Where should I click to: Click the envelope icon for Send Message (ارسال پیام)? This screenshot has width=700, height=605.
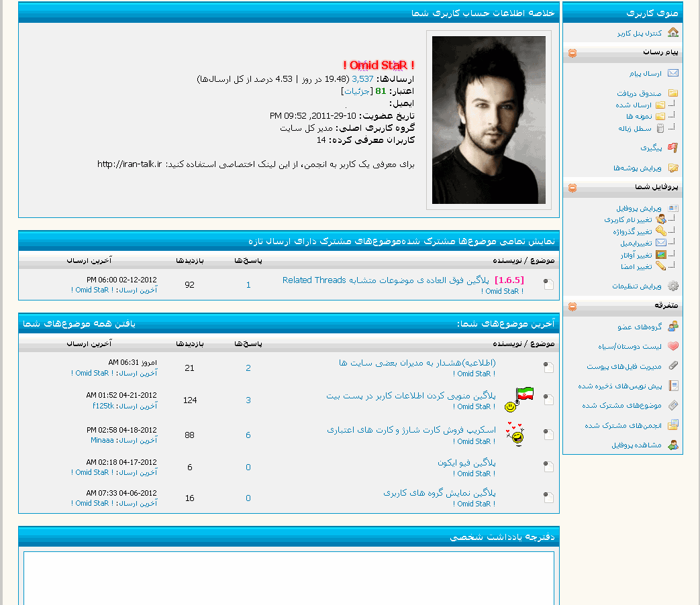tap(672, 73)
